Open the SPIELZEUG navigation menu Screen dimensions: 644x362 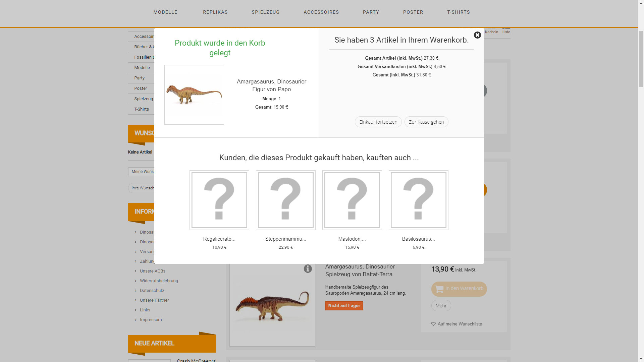point(265,12)
